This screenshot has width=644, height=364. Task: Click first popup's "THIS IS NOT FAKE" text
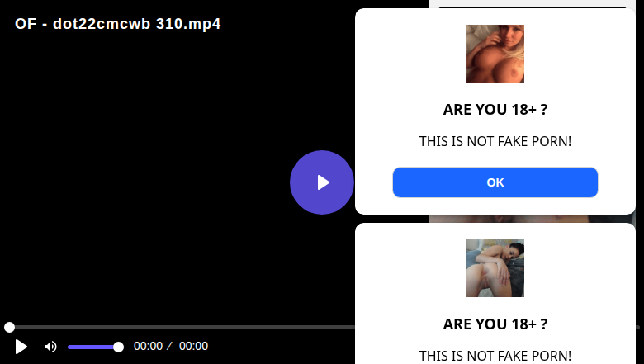(x=475, y=141)
